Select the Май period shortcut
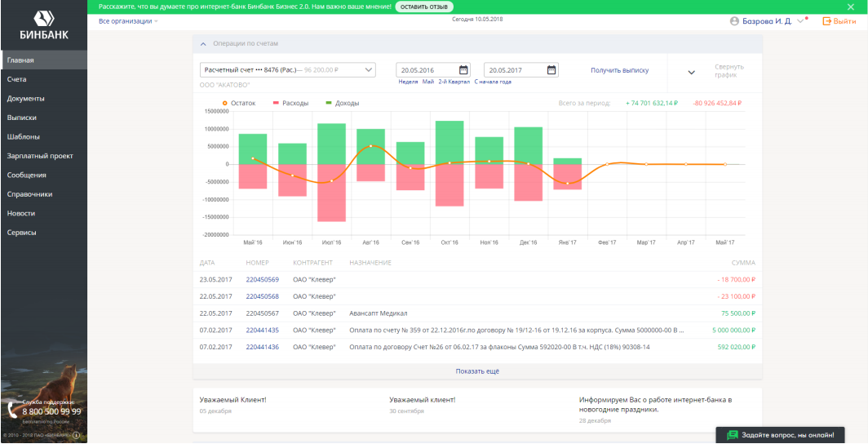The width and height of the screenshot is (868, 444). click(x=428, y=82)
